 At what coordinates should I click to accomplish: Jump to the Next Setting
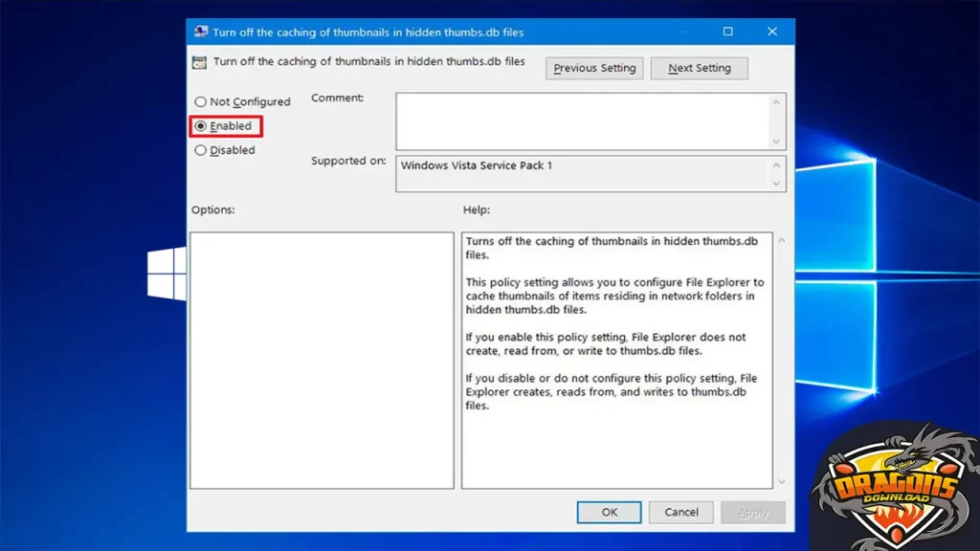[x=699, y=68]
